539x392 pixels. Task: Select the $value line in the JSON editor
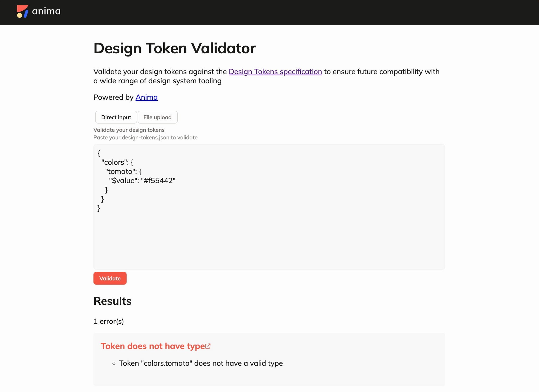[142, 181]
